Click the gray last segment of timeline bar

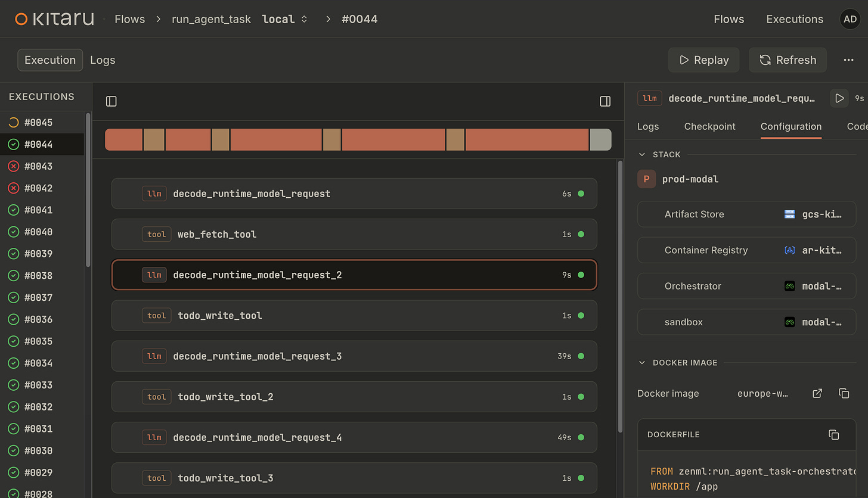[x=600, y=139]
